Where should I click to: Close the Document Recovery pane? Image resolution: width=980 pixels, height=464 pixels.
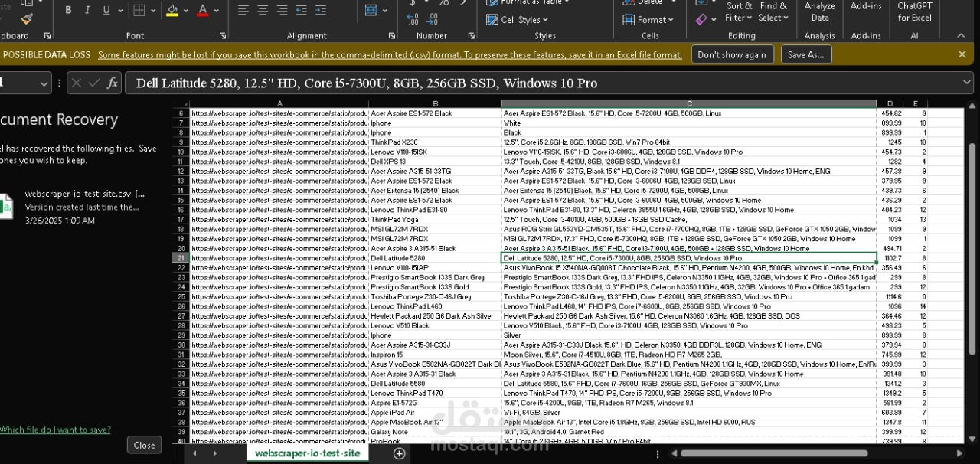(x=144, y=445)
